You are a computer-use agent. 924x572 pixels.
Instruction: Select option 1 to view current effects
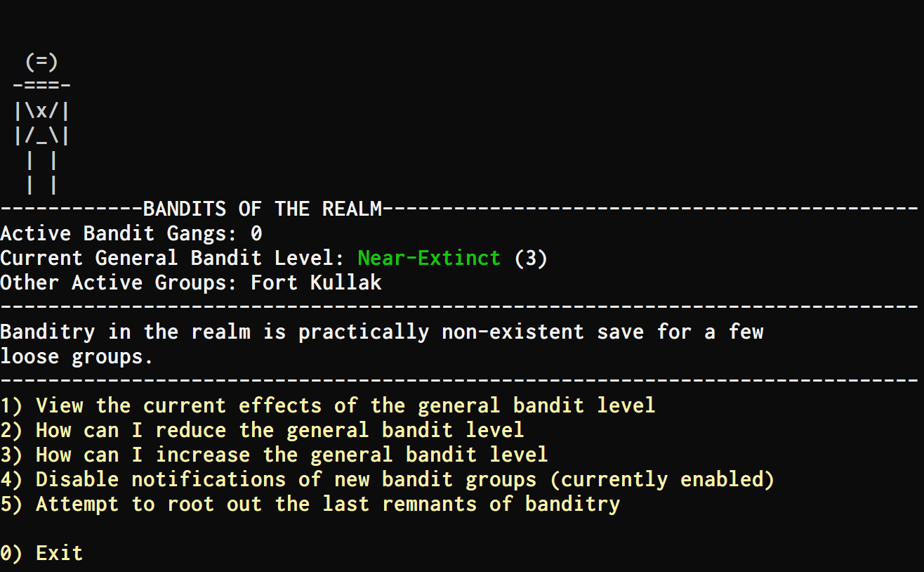click(x=328, y=405)
